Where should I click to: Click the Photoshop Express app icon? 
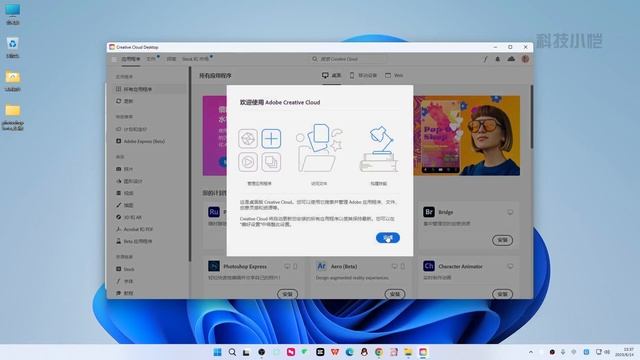click(214, 266)
